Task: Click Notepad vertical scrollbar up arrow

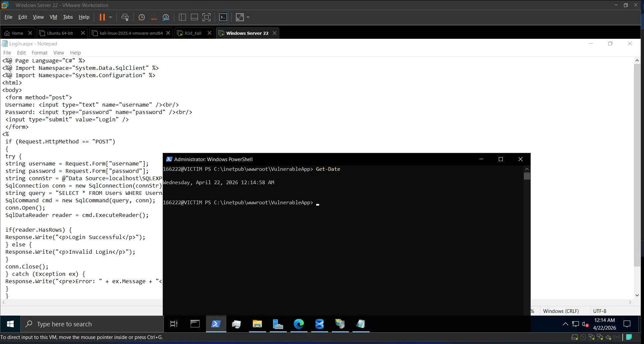Action: point(637,61)
